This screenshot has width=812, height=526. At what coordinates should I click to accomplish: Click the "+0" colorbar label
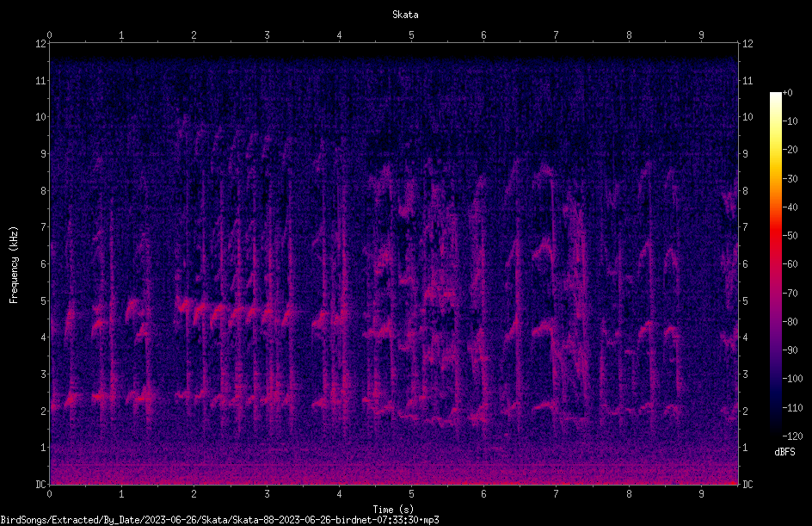pyautogui.click(x=787, y=93)
